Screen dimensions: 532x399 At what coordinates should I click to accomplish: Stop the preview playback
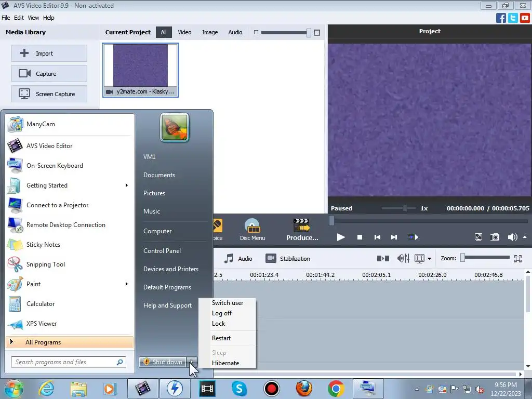[360, 237]
